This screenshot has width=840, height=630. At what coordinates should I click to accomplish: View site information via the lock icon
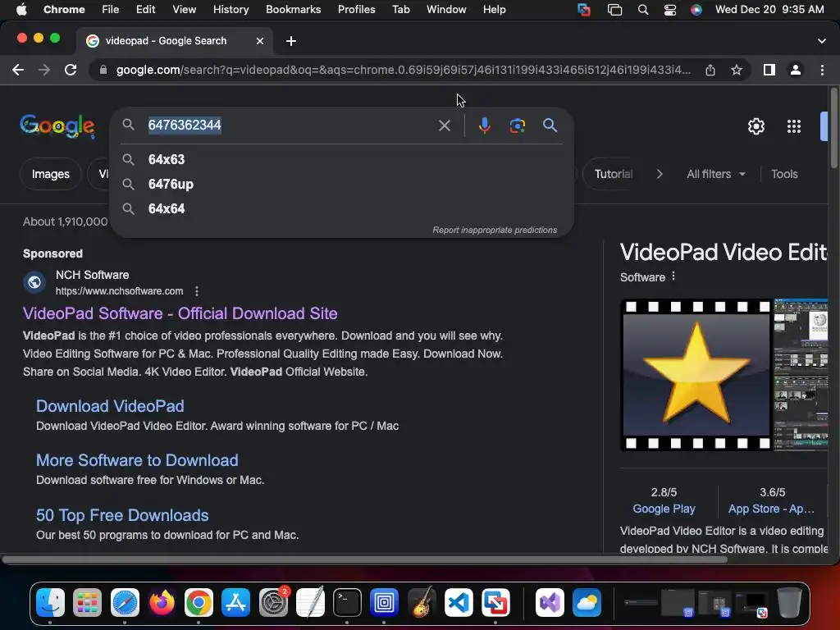pyautogui.click(x=103, y=71)
